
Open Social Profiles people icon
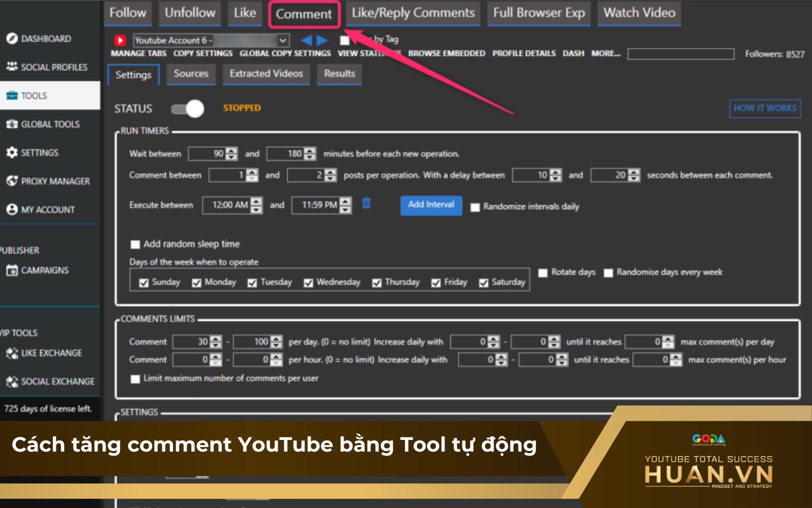[x=12, y=67]
